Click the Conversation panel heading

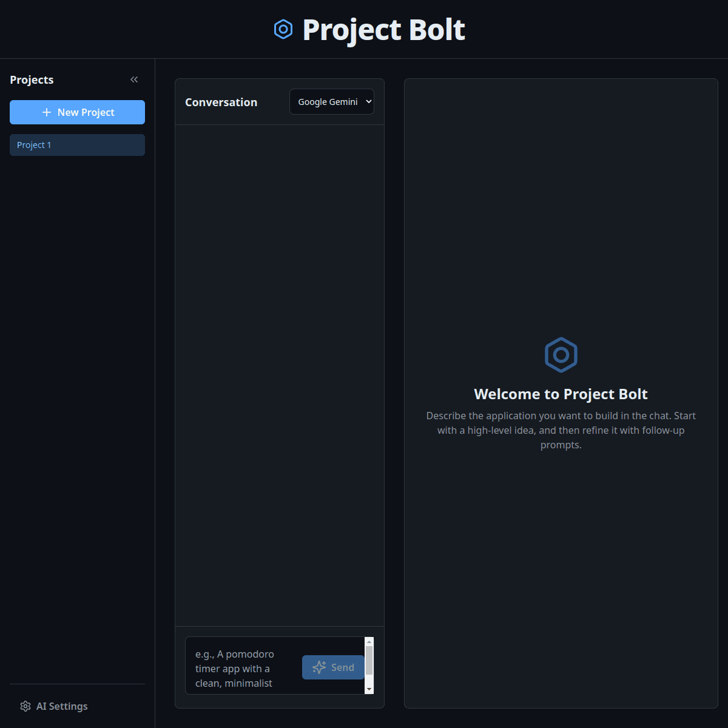point(221,102)
